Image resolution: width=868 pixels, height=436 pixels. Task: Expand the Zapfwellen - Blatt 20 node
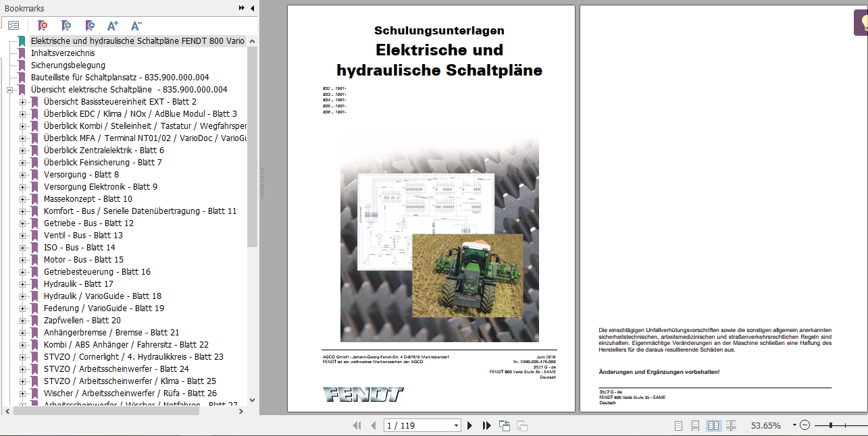coord(22,321)
